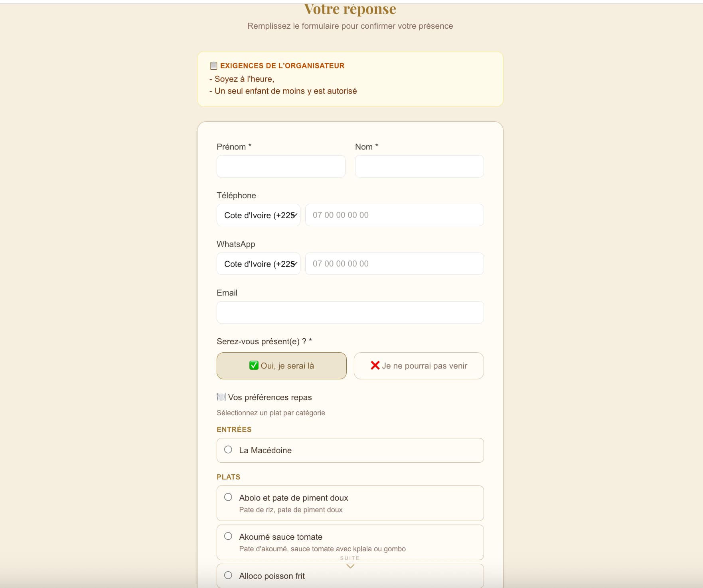Select La Macédoine radio button

[x=228, y=450]
